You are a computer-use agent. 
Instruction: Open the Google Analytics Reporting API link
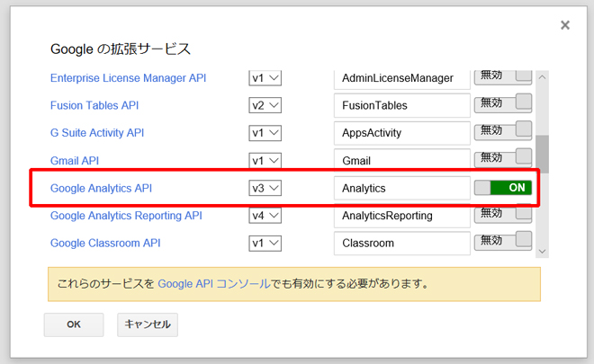tap(126, 216)
